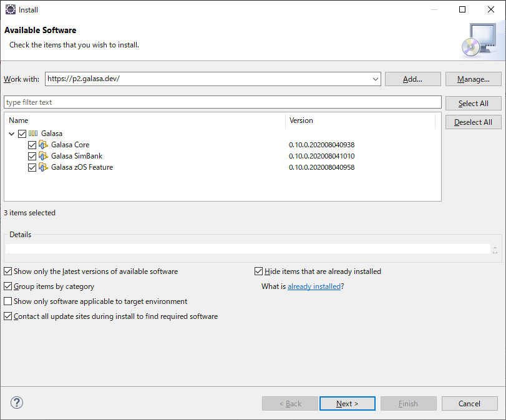The image size is (506, 420).
Task: Click the install wizard banner image
Action: (479, 40)
